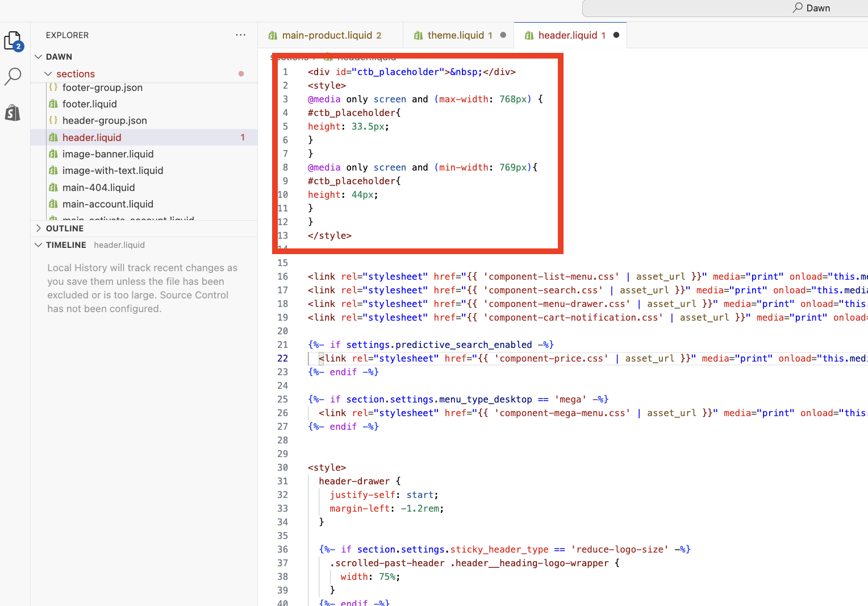Switch to theme.liquid tab
This screenshot has height=606, width=868.
pos(454,35)
